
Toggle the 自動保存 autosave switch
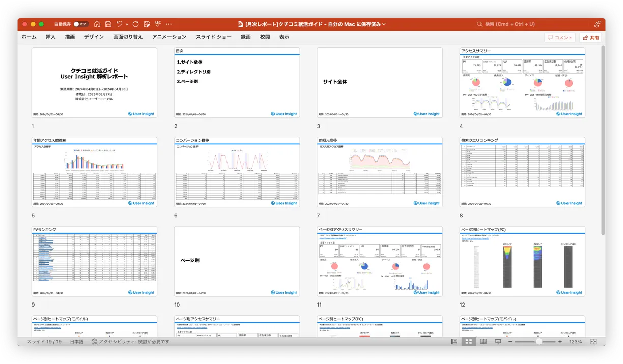coord(81,24)
